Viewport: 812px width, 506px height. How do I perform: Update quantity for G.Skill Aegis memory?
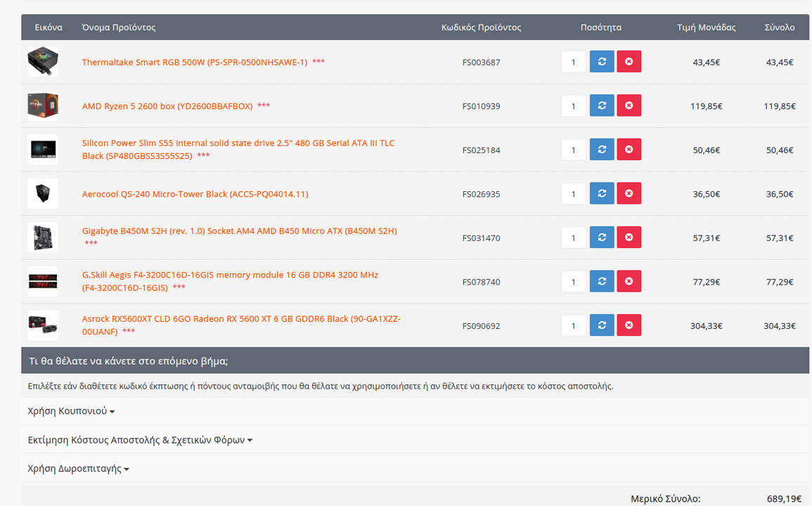[601, 282]
